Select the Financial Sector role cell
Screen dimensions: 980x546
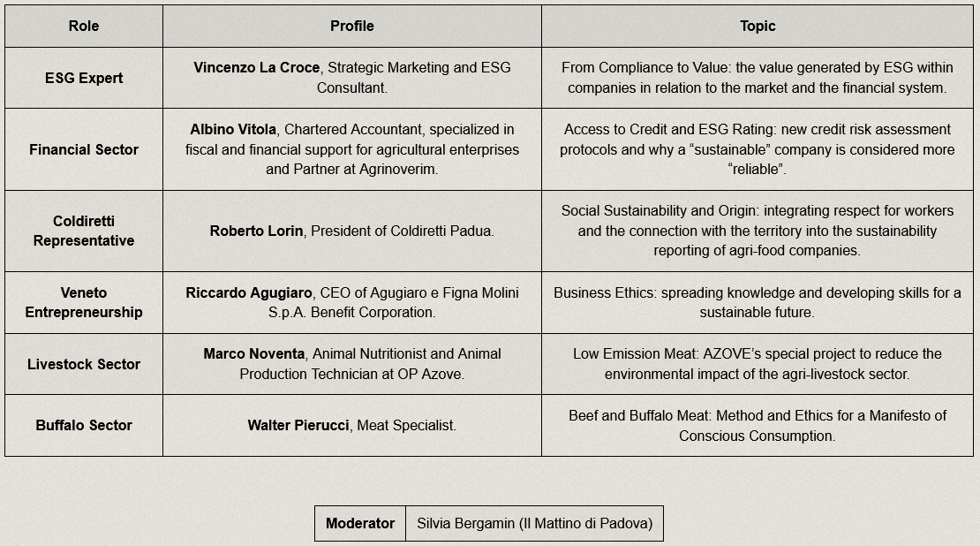[84, 149]
